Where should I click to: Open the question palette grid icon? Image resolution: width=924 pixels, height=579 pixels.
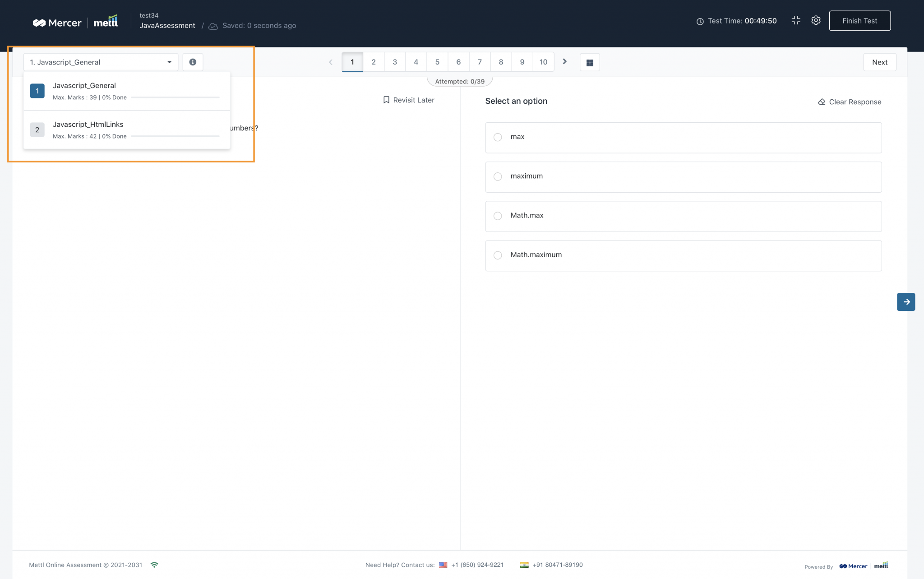[590, 62]
